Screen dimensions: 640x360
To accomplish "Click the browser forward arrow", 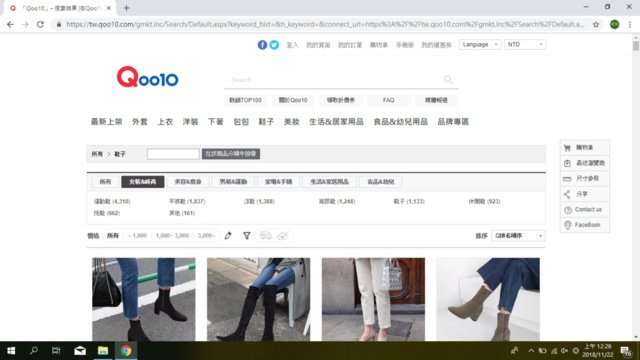I will (x=25, y=24).
